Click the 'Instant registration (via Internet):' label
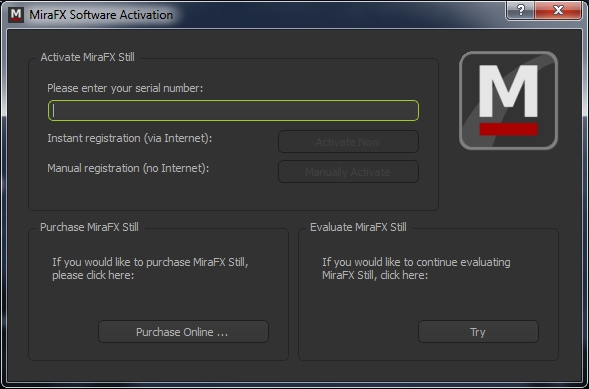The height and width of the screenshot is (389, 589). coord(130,138)
